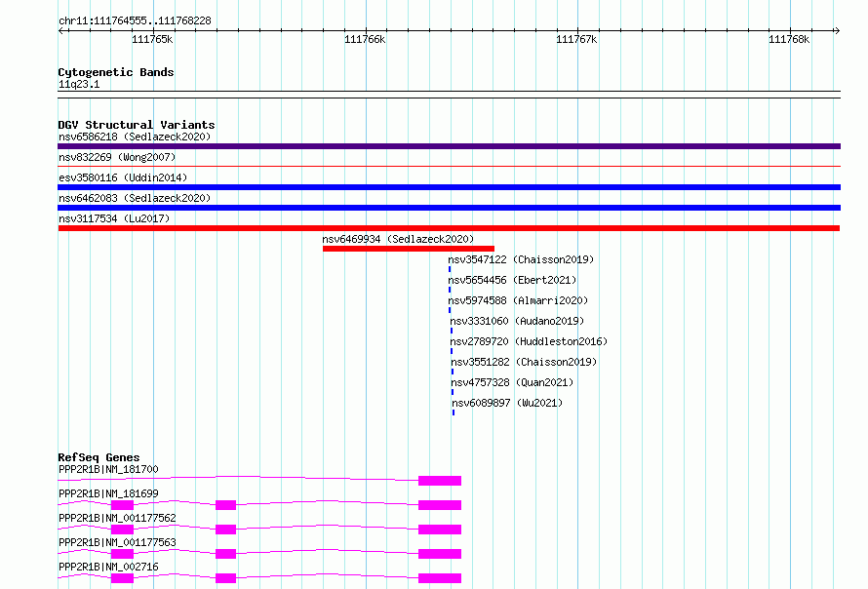Screen dimensions: 868x589
Task: Click nsv6462083 (Sedlazeck2020) label
Action: 135,198
